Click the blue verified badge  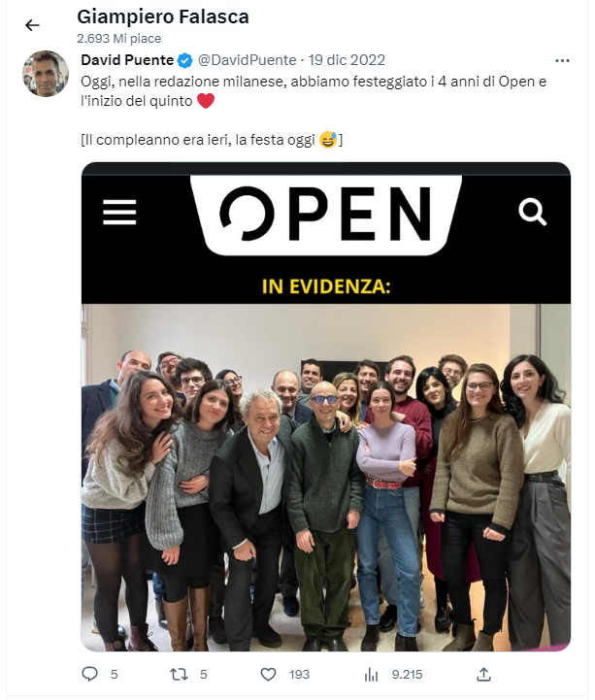184,60
